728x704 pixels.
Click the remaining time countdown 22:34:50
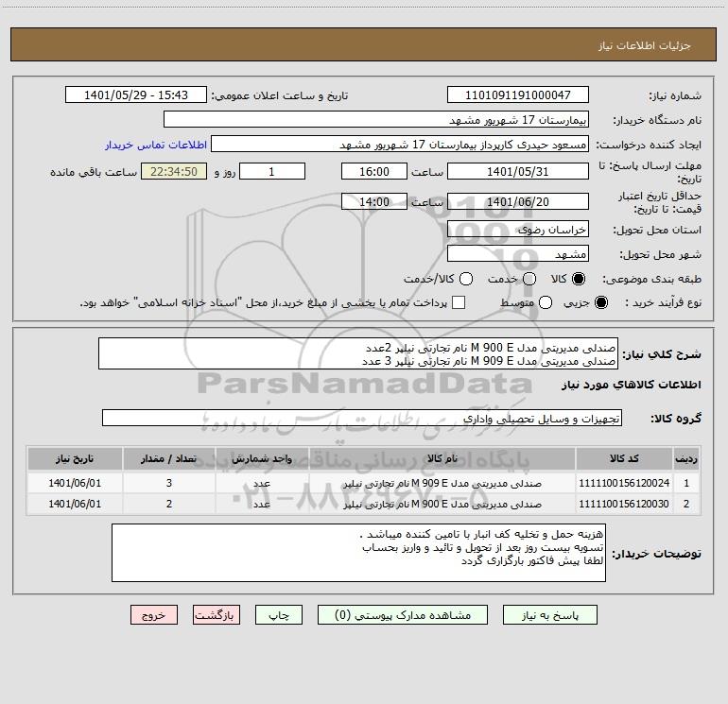(x=174, y=171)
